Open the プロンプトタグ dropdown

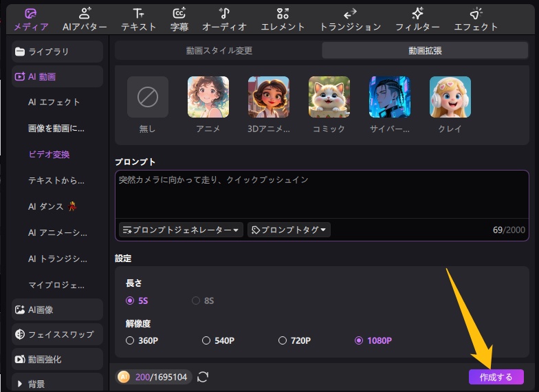coord(289,230)
